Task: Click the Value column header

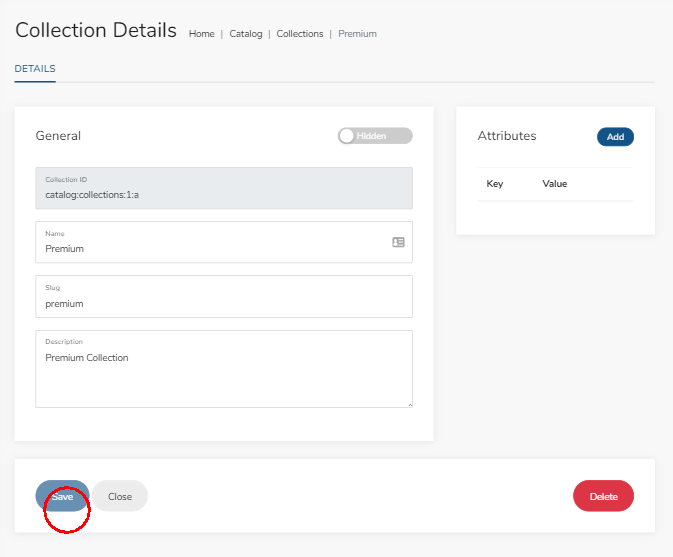Action: [x=555, y=184]
